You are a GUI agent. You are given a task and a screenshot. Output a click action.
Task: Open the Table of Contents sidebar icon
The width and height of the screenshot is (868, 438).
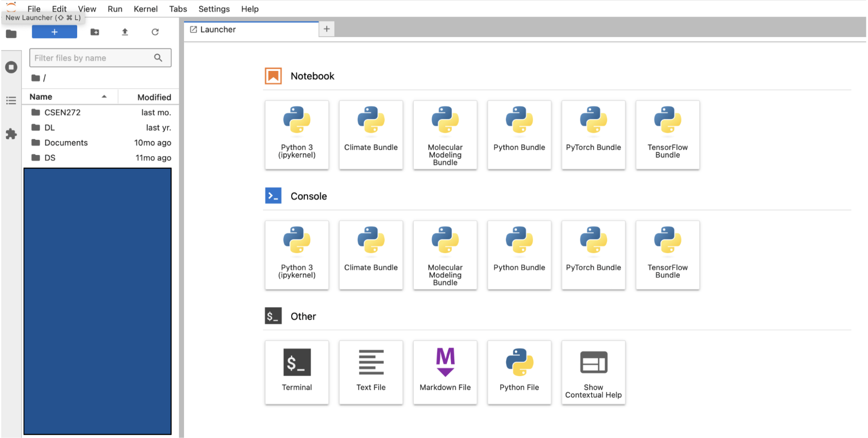11,100
